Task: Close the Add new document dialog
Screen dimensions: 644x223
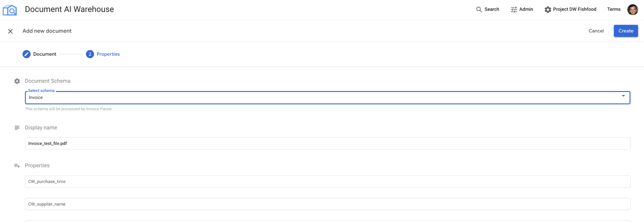Action: click(x=10, y=31)
